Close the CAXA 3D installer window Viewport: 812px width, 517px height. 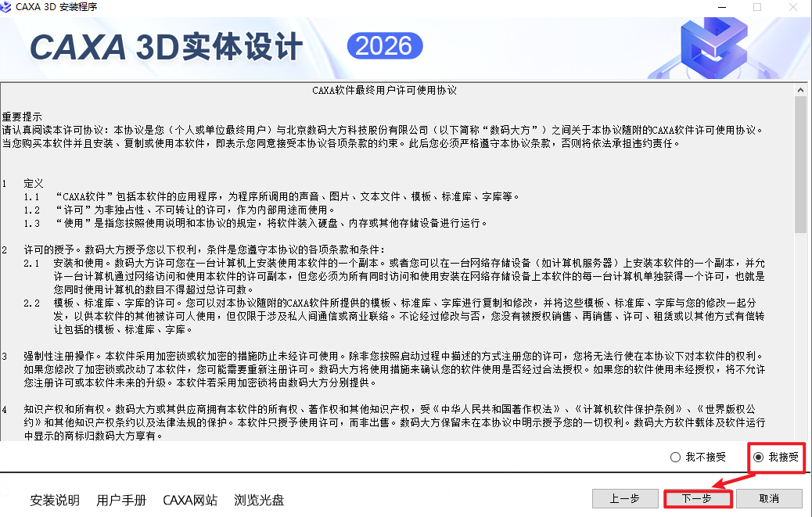(793, 7)
